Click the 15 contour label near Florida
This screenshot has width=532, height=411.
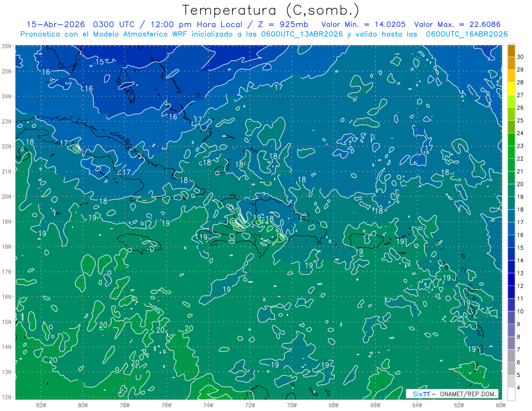tap(100, 62)
